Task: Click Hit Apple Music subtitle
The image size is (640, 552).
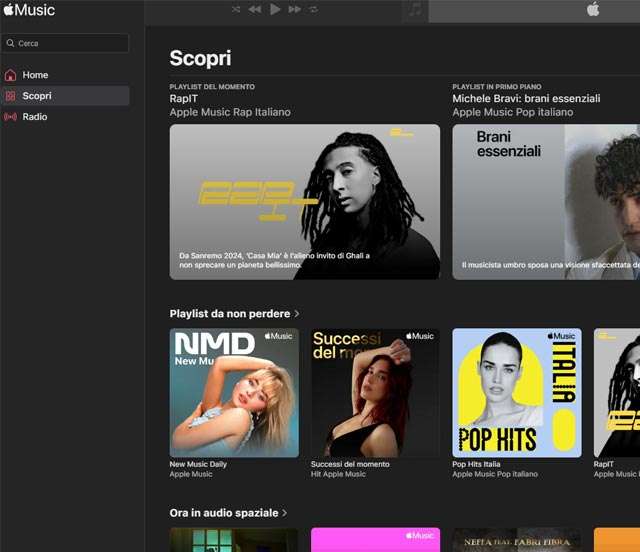Action: pos(338,474)
